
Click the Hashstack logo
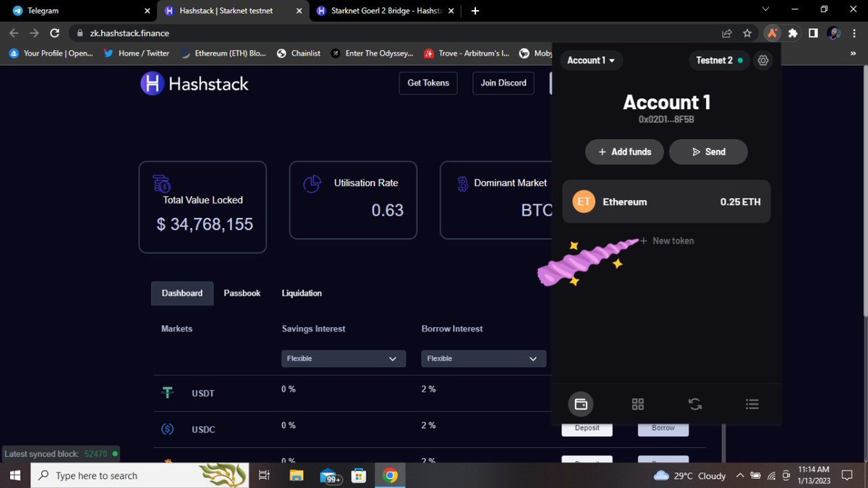tap(194, 83)
